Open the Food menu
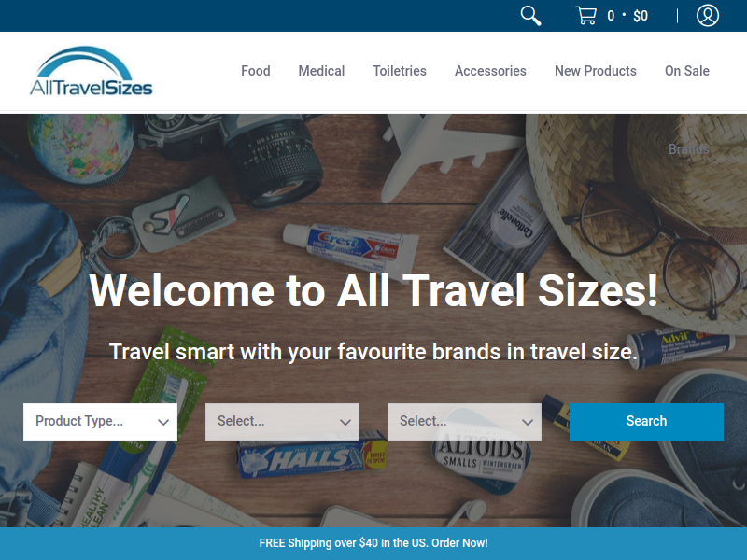 tap(255, 71)
